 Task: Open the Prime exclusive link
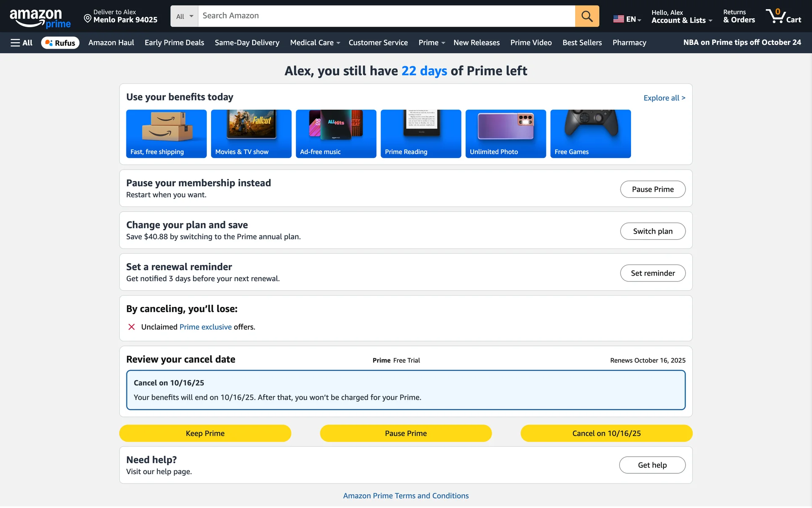coord(206,327)
